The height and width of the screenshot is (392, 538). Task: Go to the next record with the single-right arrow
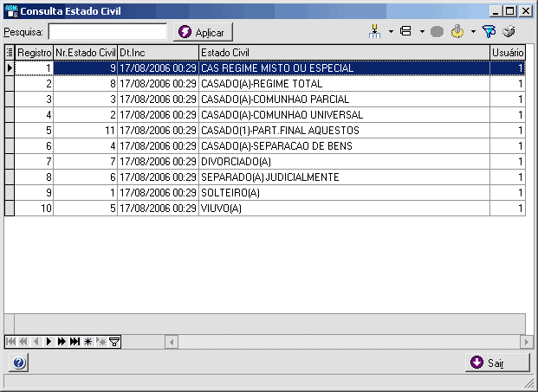[x=49, y=342]
